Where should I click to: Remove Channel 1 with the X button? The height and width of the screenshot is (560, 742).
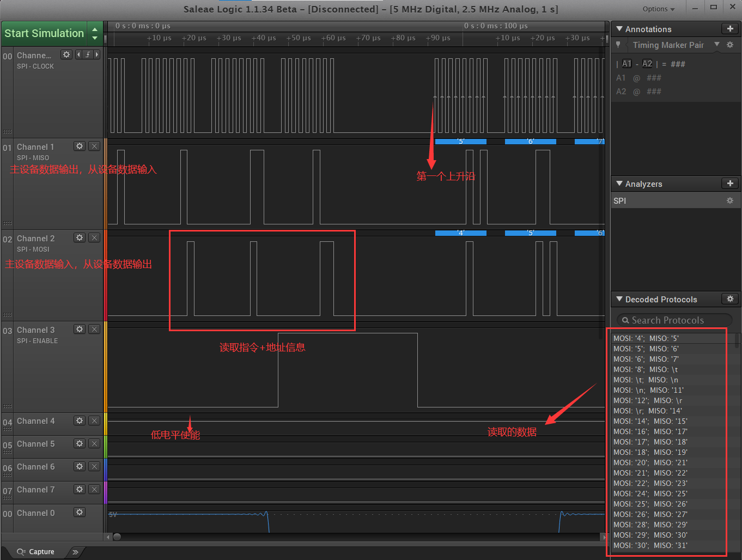pyautogui.click(x=94, y=146)
